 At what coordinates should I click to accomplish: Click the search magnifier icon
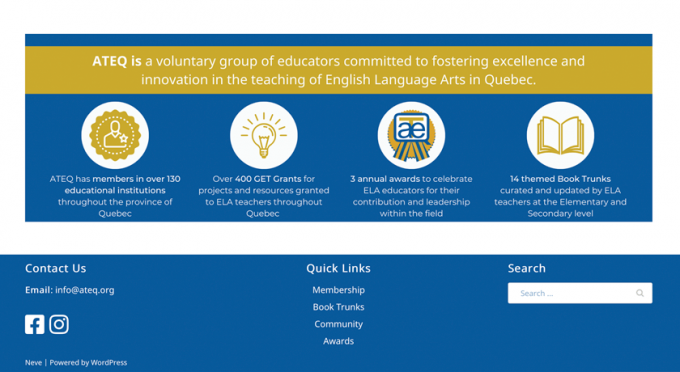pyautogui.click(x=640, y=293)
